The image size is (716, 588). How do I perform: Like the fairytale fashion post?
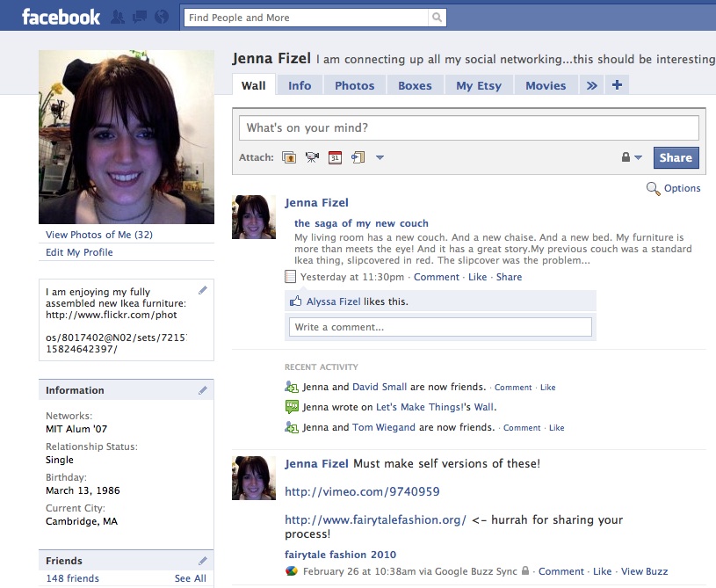(x=602, y=571)
